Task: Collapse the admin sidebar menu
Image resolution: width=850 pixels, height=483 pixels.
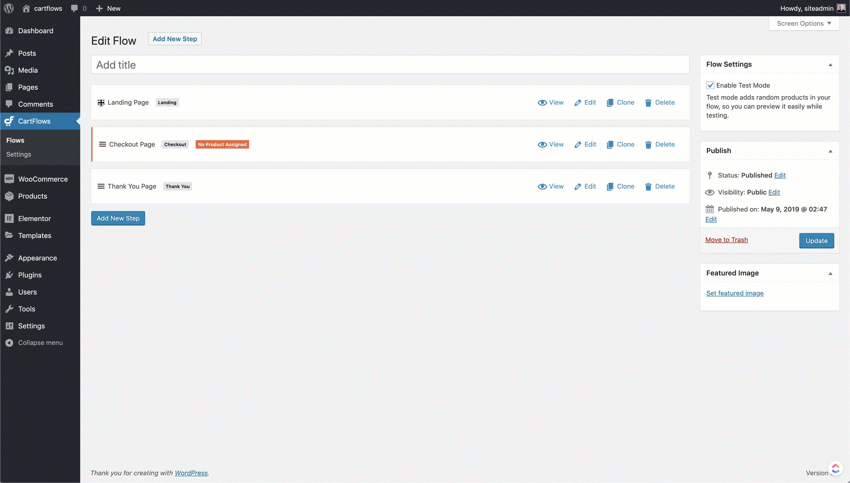Action: click(40, 343)
